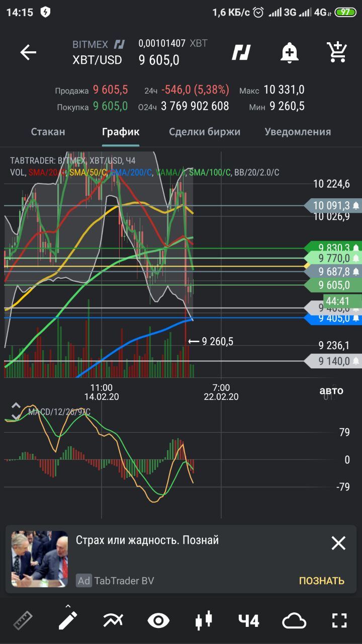Select the 9 770,0 alert level marker
Viewport: 362px width, 644px height.
coord(333,258)
